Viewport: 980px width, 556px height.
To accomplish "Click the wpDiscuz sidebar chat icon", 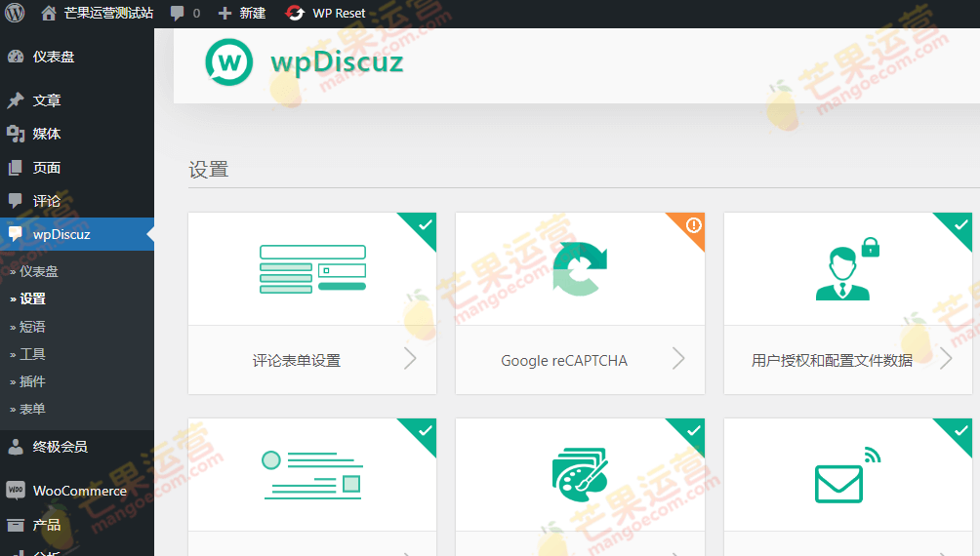I will (x=16, y=234).
